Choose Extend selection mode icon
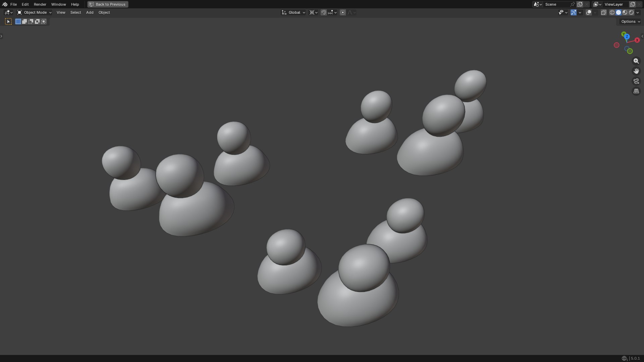This screenshot has width=644, height=362. click(24, 21)
